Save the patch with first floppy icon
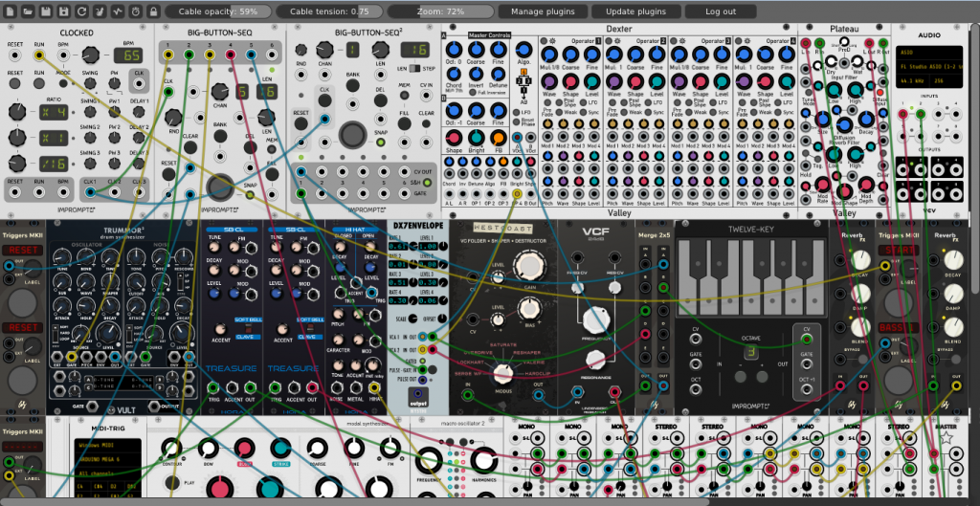The width and height of the screenshot is (980, 506). pos(46,11)
